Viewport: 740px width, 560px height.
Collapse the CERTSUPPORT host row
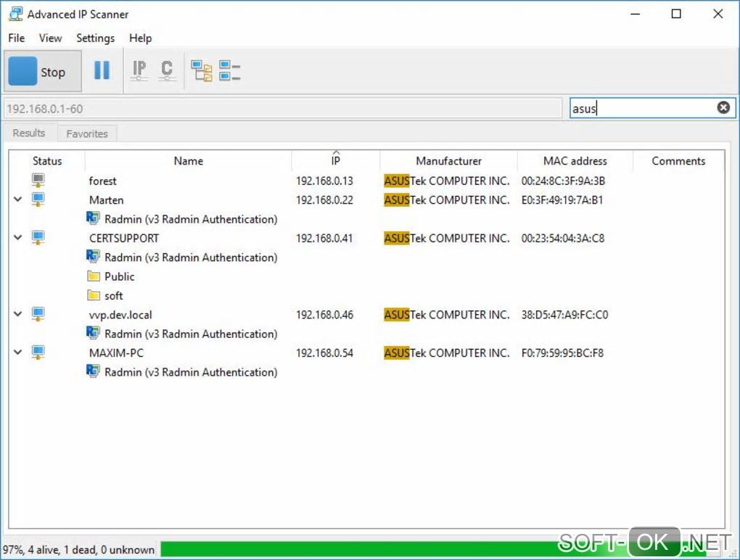[x=18, y=238]
